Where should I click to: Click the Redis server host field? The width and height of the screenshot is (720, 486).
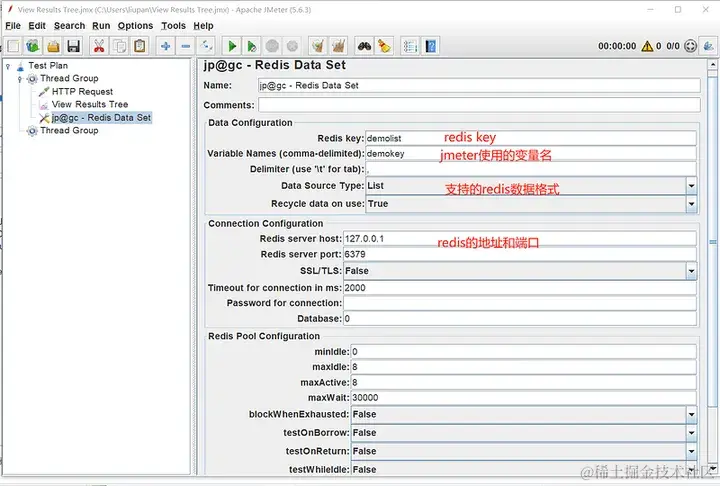click(x=519, y=239)
